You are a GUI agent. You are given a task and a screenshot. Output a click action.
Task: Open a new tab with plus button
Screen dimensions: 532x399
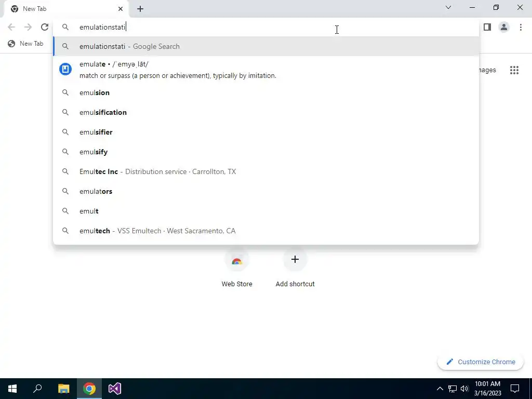point(140,9)
